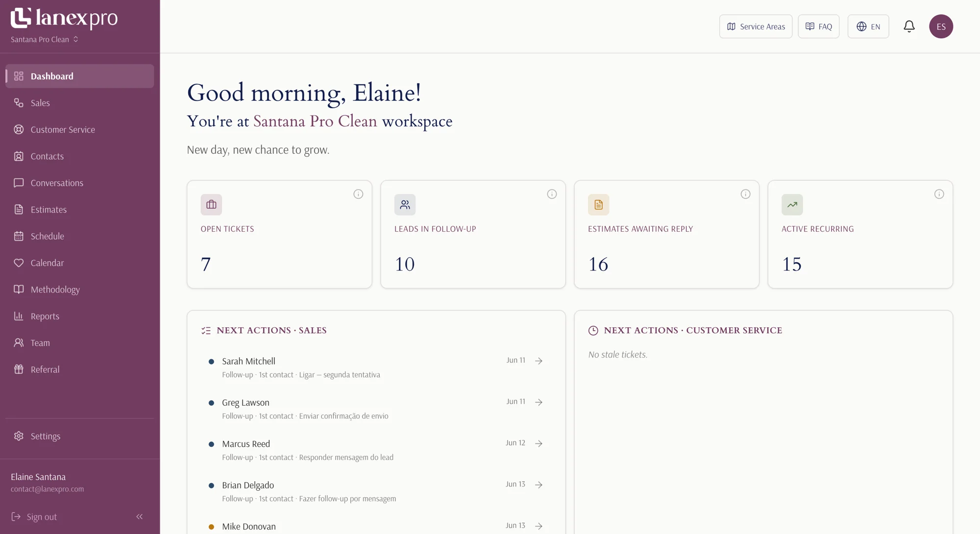Click the Reports bar chart icon

tap(19, 316)
